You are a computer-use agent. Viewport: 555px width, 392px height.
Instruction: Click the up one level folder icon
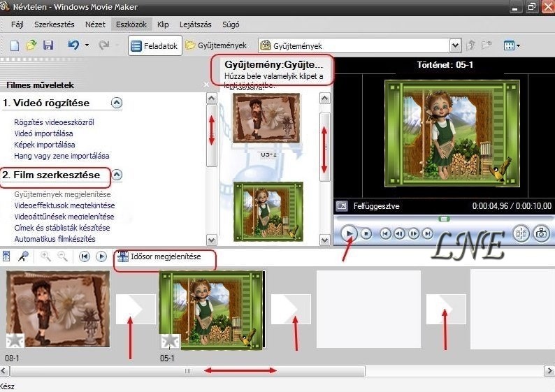pyautogui.click(x=470, y=45)
